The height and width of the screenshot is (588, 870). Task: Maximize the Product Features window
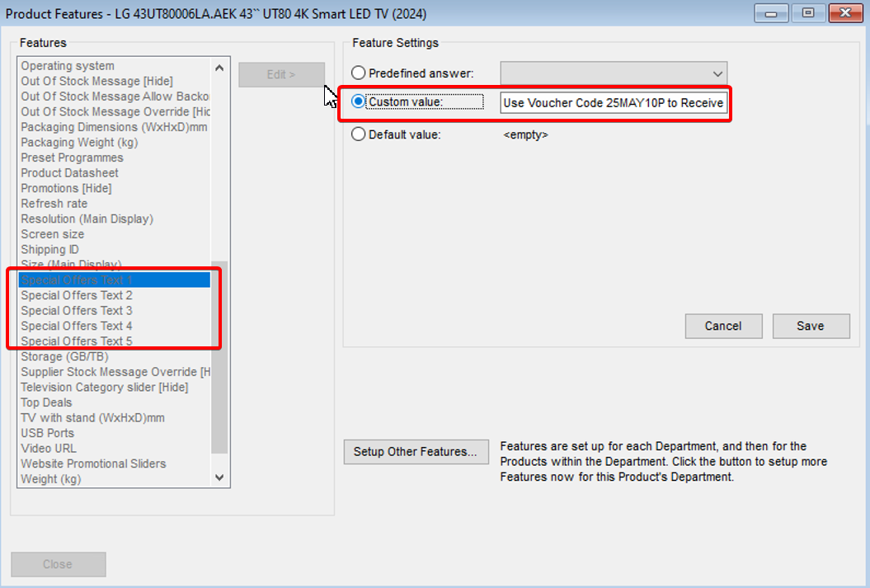(808, 13)
